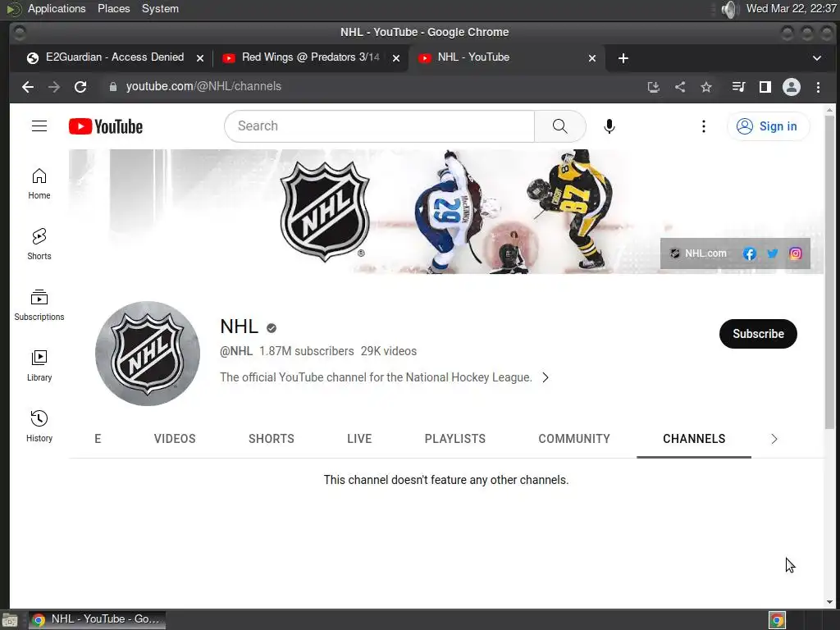Open NHL.com link in banner
This screenshot has width=840, height=630.
[699, 253]
